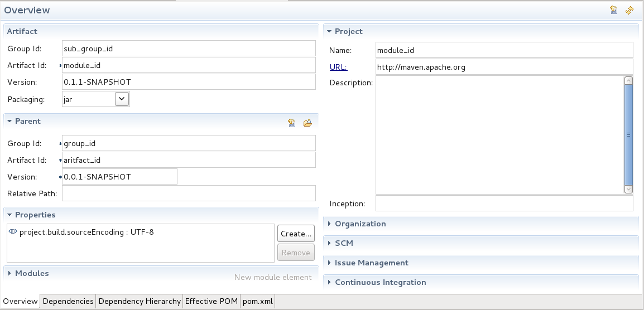Click the URL link label
The width and height of the screenshot is (644, 310).
coord(338,67)
